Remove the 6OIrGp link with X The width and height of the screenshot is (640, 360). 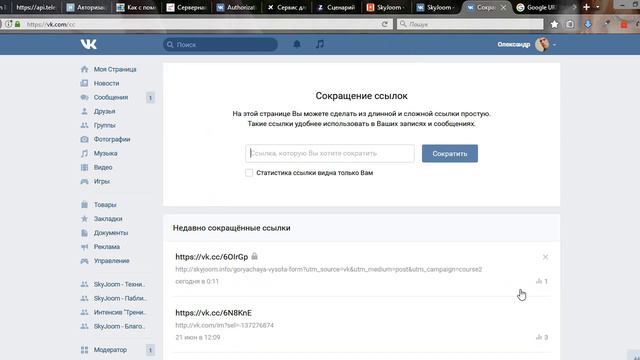coord(545,257)
